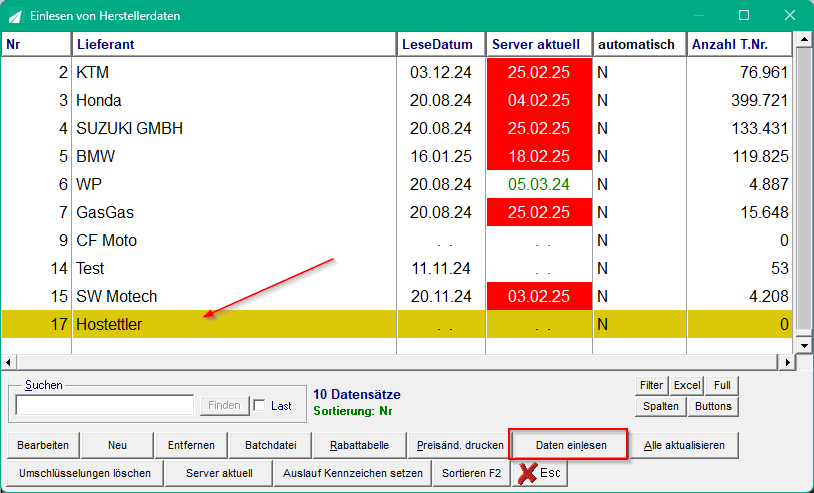Image resolution: width=814 pixels, height=493 pixels.
Task: Select the WP supplier row
Action: 397,184
